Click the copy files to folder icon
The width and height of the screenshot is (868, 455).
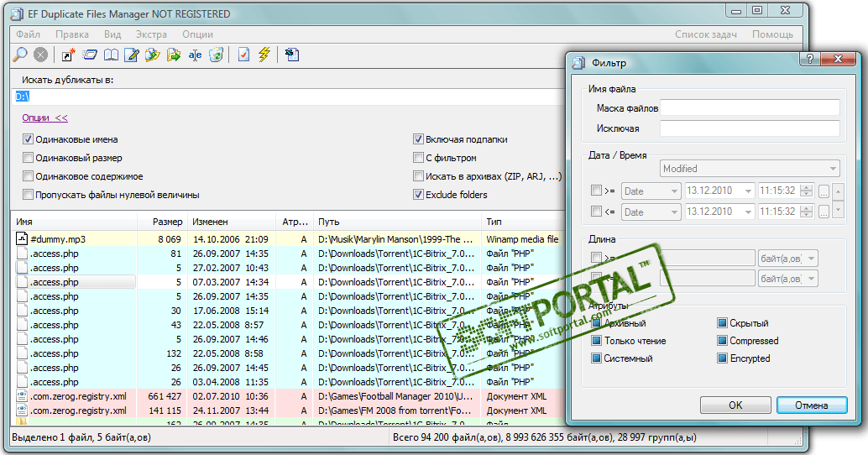(x=153, y=55)
